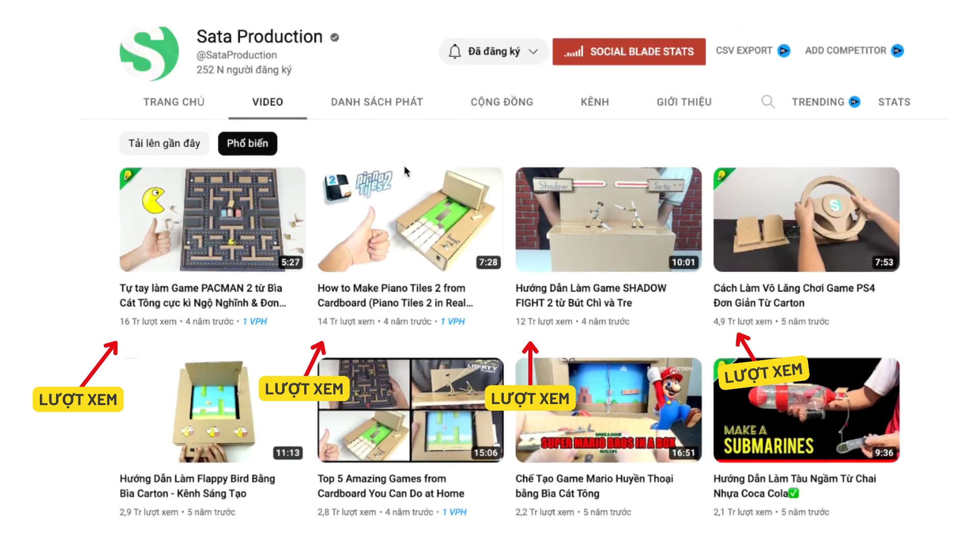Viewport: 980px width, 551px height.
Task: Expand the Đã đăng ký subscription dropdown
Action: pyautogui.click(x=533, y=51)
